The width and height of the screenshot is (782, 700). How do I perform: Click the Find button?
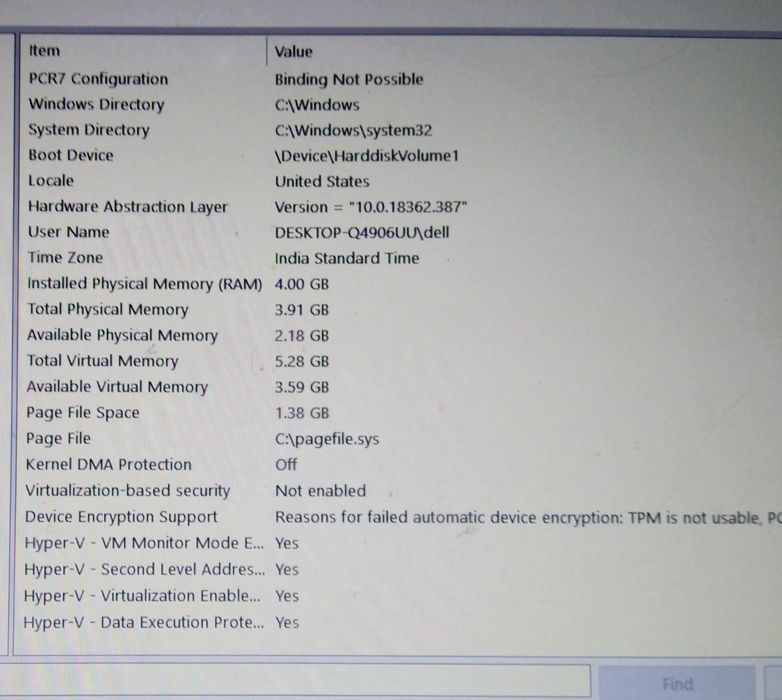click(x=677, y=684)
